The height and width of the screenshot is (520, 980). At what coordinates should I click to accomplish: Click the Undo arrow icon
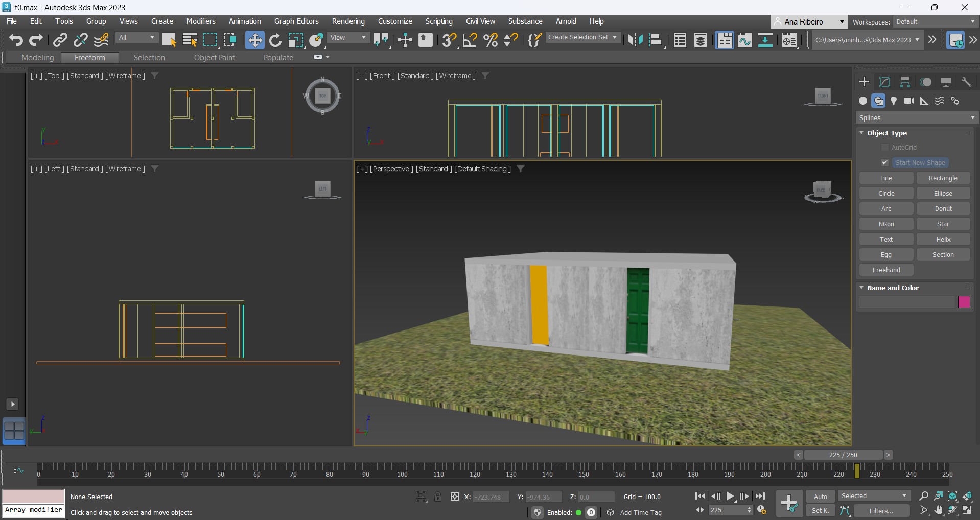15,40
